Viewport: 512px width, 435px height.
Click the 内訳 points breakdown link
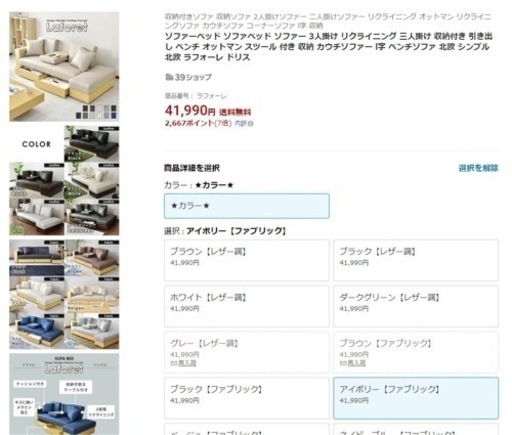pos(241,123)
